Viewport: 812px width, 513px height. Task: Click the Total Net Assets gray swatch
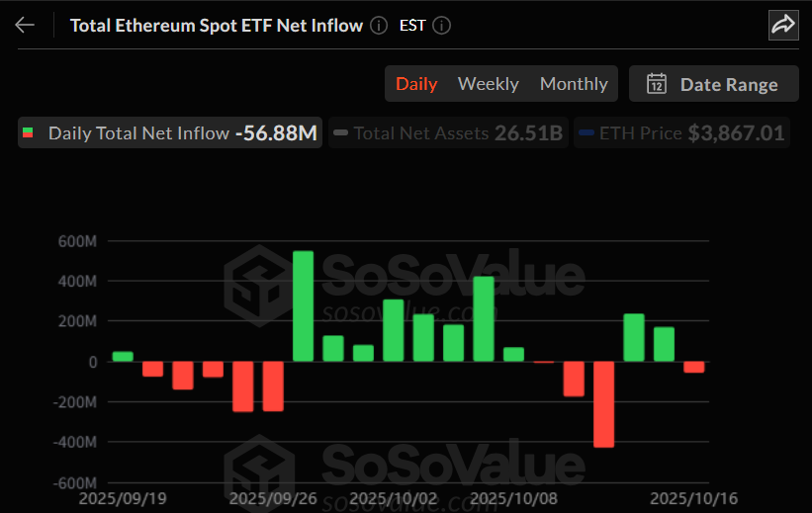click(x=340, y=132)
